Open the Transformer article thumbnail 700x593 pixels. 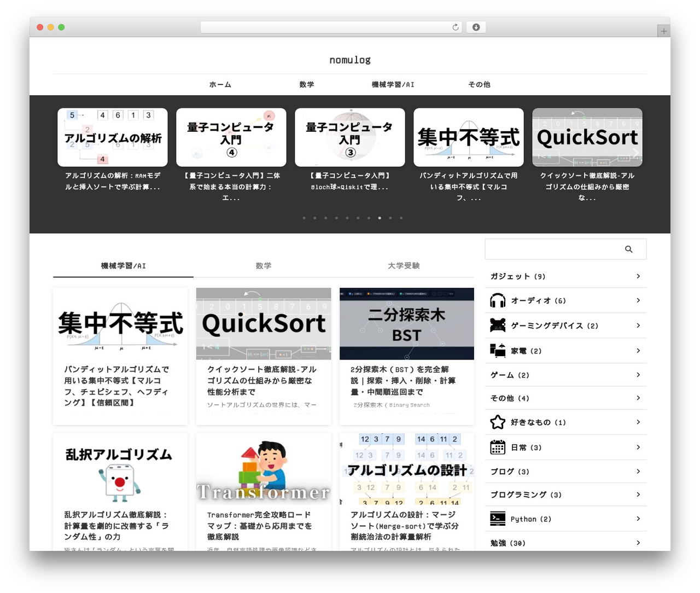(x=264, y=469)
